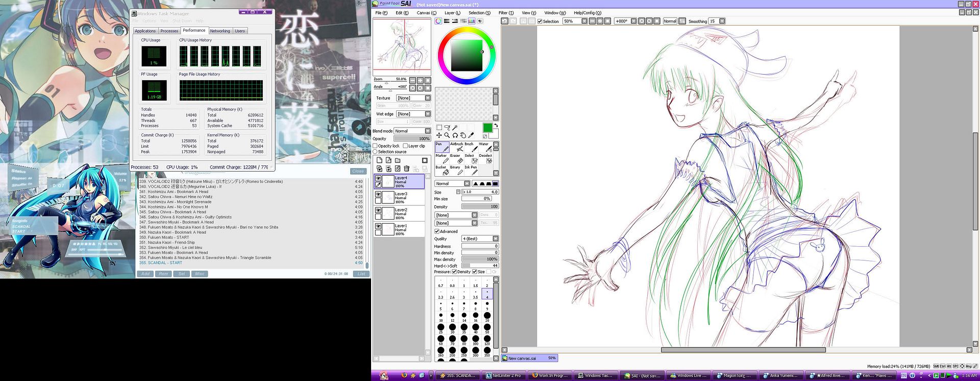This screenshot has height=381, width=980.
Task: Open the Texture dropdown
Action: [x=413, y=98]
